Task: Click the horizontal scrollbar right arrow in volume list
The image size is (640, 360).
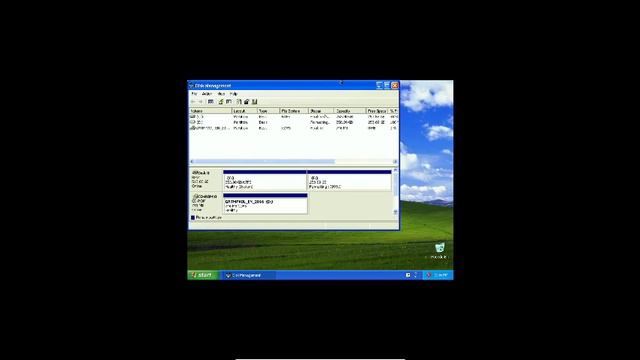Action: [x=395, y=162]
